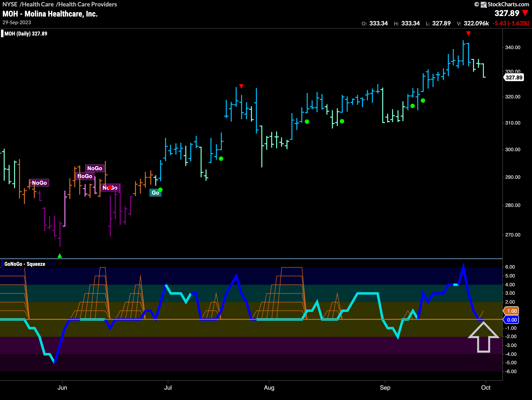Click the Oct label on time axis
The image size is (532, 400).
point(486,387)
